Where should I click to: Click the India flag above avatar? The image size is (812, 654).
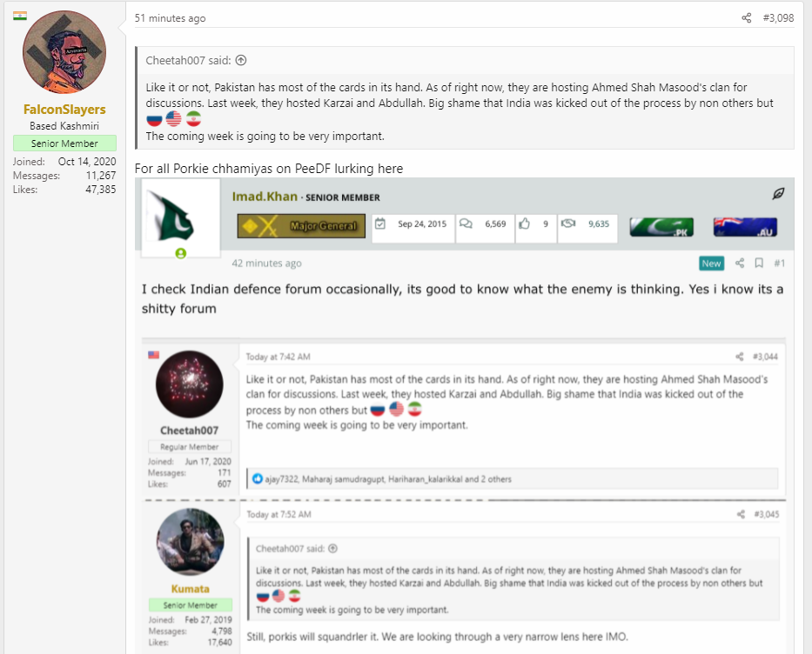tap(20, 16)
